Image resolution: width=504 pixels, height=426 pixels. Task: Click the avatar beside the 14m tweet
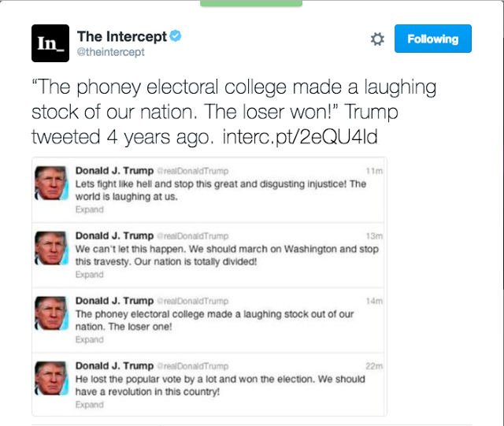[x=51, y=313]
